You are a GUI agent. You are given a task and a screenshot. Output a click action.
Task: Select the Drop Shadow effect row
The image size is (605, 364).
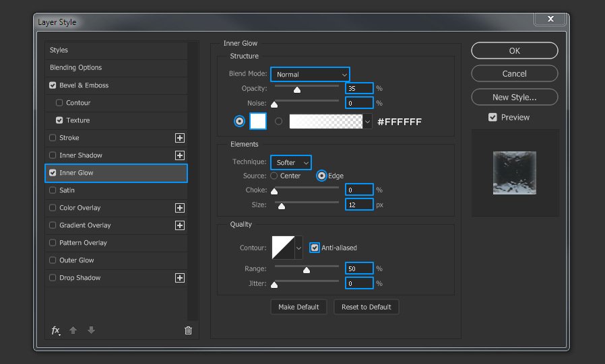click(x=116, y=278)
